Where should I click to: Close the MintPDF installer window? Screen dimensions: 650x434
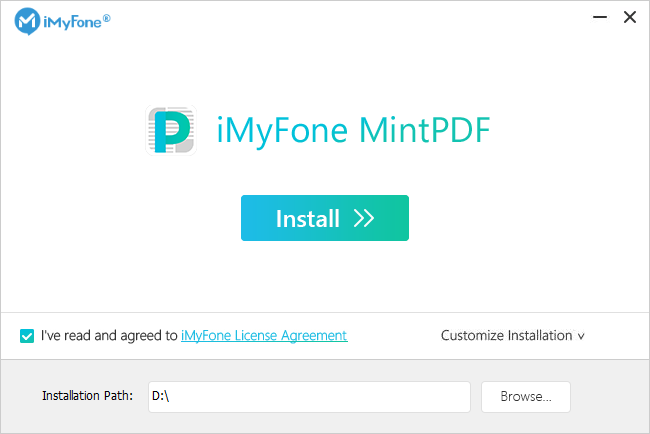point(630,17)
